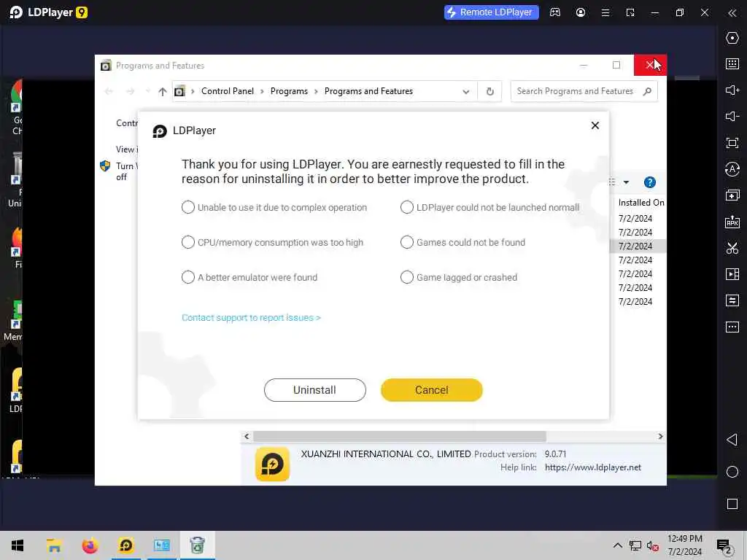
Task: Open the operation recorder icon
Action: [732, 169]
